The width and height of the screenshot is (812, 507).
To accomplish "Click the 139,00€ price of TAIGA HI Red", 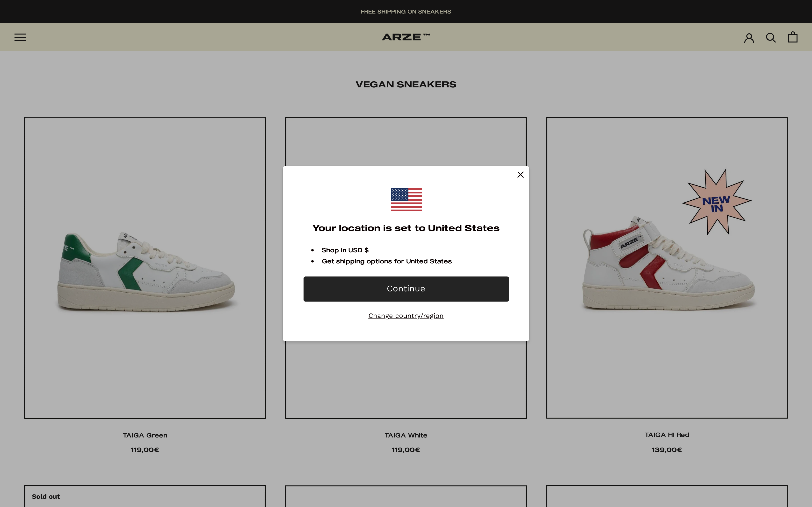I will pyautogui.click(x=667, y=450).
